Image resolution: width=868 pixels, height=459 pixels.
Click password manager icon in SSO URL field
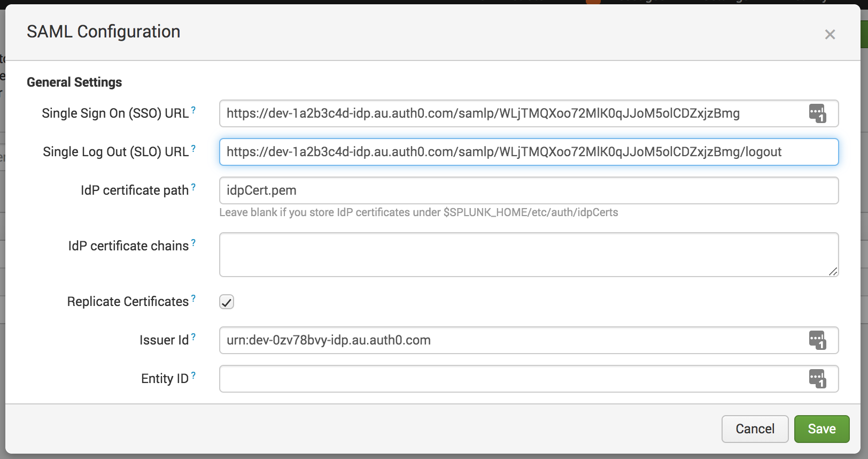pos(817,113)
